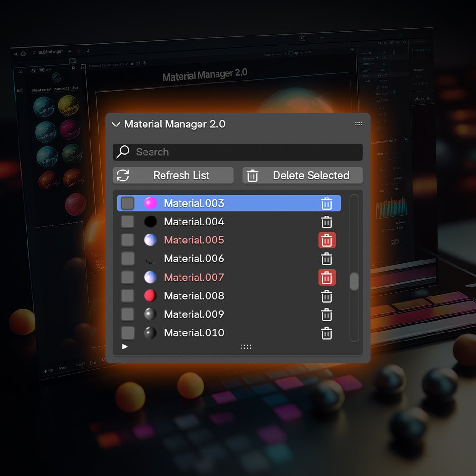The height and width of the screenshot is (476, 476).
Task: Expand the triangle below the material list
Action: point(125,346)
